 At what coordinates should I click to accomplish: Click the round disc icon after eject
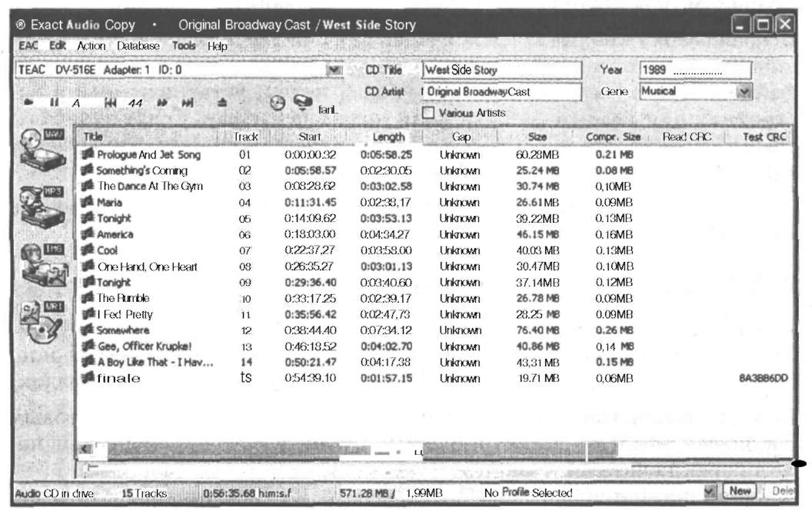(x=278, y=102)
